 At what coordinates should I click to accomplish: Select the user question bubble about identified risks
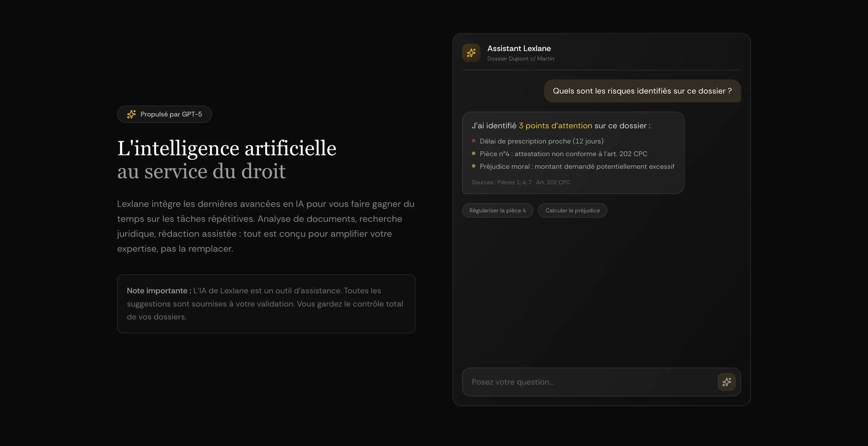pyautogui.click(x=642, y=91)
